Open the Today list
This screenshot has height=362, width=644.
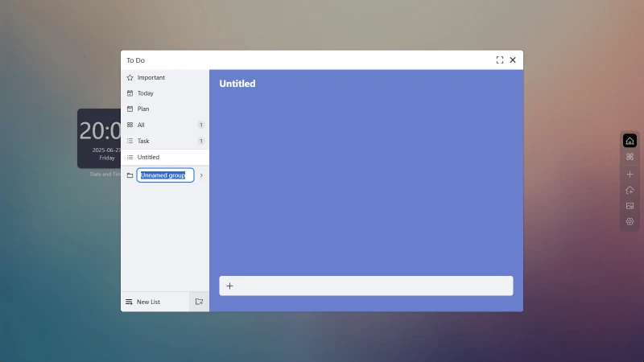coord(165,93)
